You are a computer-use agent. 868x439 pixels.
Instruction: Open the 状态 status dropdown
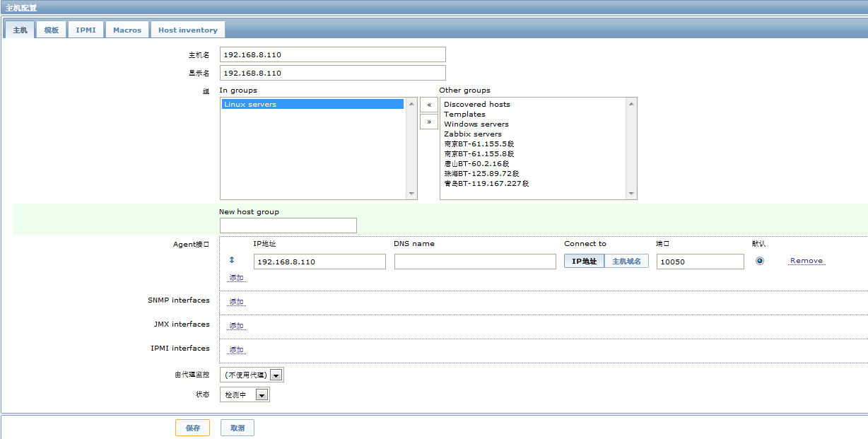click(x=245, y=395)
